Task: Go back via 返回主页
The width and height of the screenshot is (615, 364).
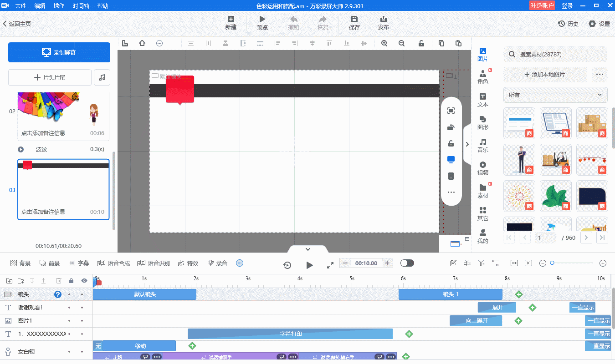Action: 17,24
